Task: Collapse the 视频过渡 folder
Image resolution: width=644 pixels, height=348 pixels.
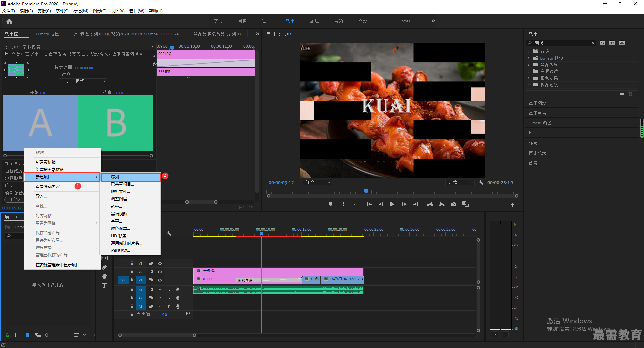Action: (529, 85)
